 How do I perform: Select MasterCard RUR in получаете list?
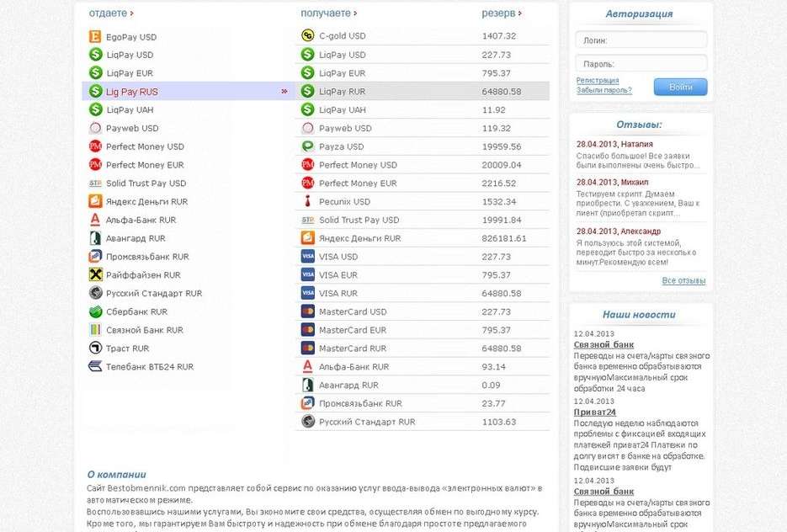tap(423, 348)
